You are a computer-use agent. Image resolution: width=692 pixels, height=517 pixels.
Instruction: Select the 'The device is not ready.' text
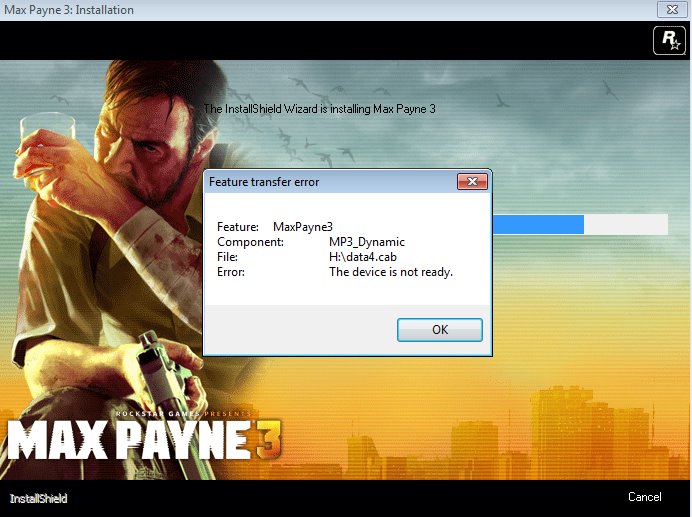[x=391, y=272]
